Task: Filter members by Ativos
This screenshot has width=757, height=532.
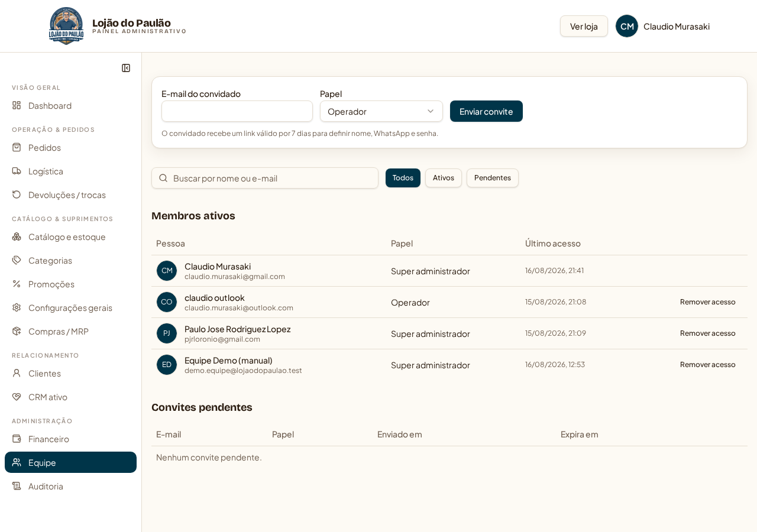Action: coord(444,178)
